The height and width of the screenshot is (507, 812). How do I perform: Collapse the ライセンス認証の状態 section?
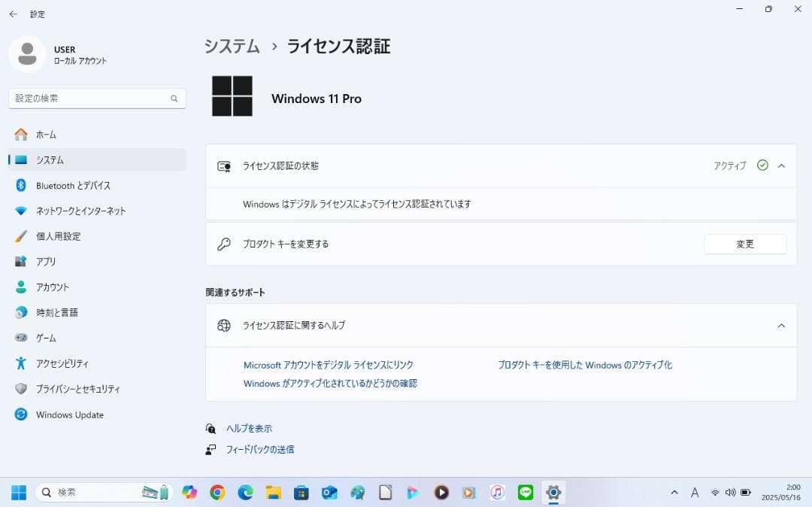point(782,165)
